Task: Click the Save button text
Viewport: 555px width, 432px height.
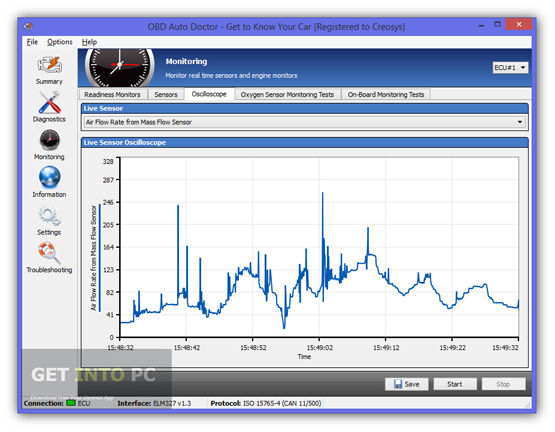Action: [412, 384]
